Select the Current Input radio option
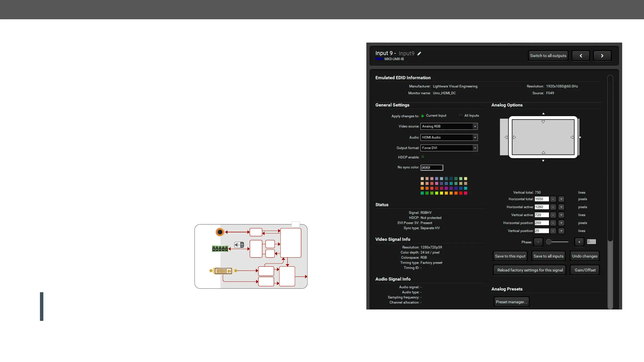 pyautogui.click(x=422, y=116)
